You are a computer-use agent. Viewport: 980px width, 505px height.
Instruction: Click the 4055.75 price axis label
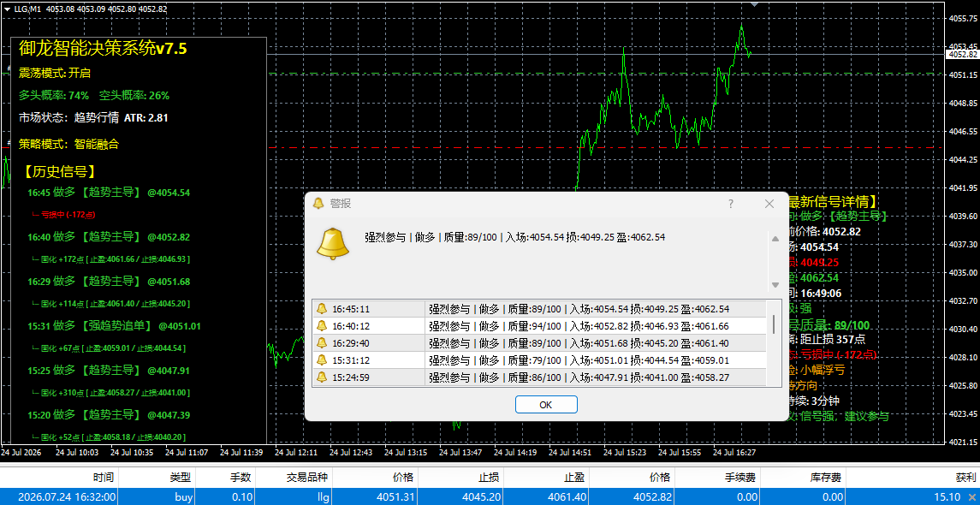tap(963, 18)
